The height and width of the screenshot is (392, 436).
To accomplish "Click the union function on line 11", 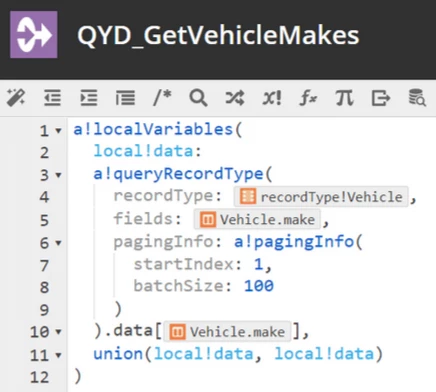I will [118, 354].
